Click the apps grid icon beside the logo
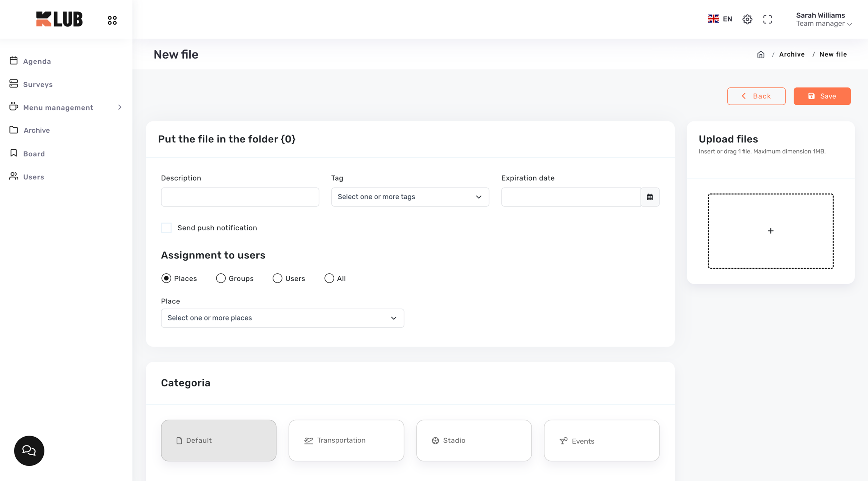 tap(112, 20)
